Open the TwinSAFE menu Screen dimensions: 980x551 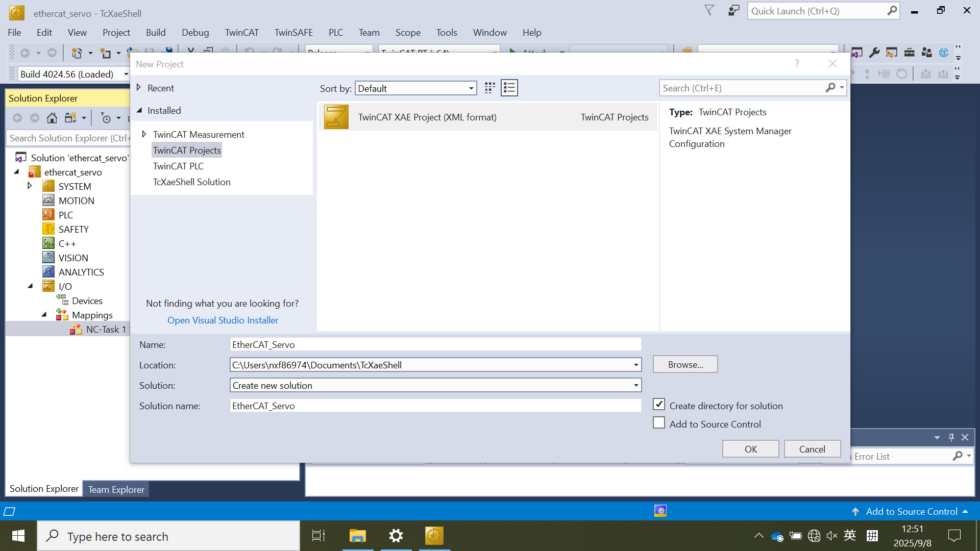(x=293, y=32)
